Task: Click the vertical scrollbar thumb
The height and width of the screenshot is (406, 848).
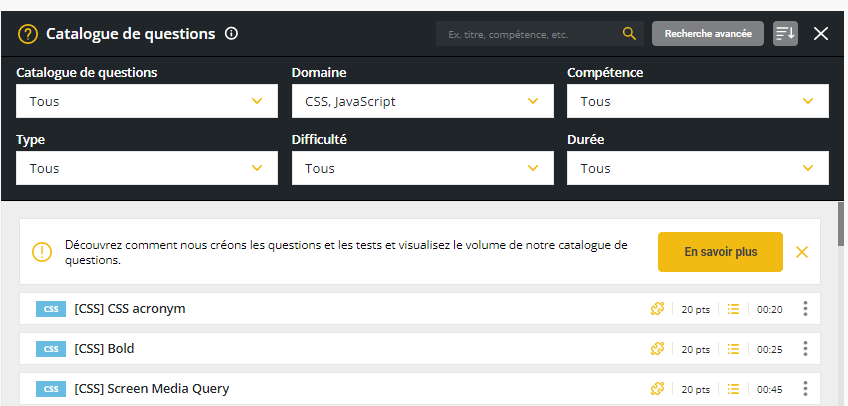Action: pos(841,224)
